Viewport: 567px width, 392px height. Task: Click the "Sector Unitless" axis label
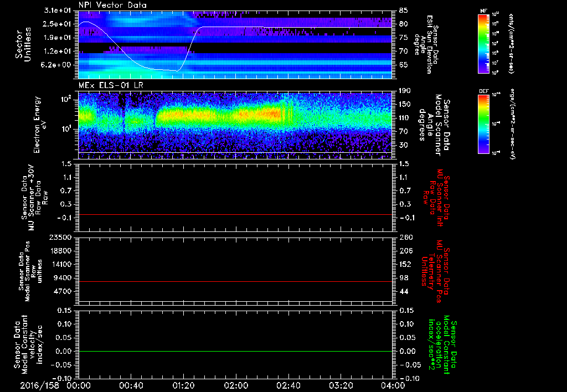click(23, 44)
